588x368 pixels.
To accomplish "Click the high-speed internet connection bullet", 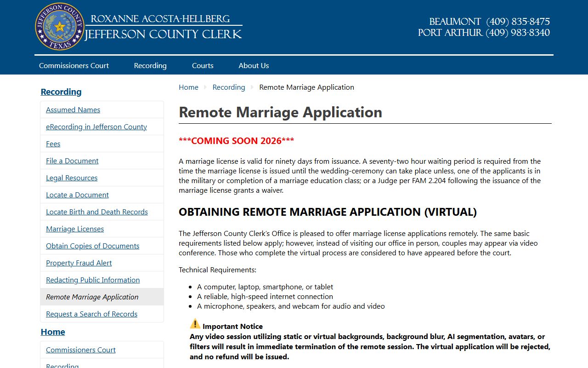I will click(x=265, y=296).
